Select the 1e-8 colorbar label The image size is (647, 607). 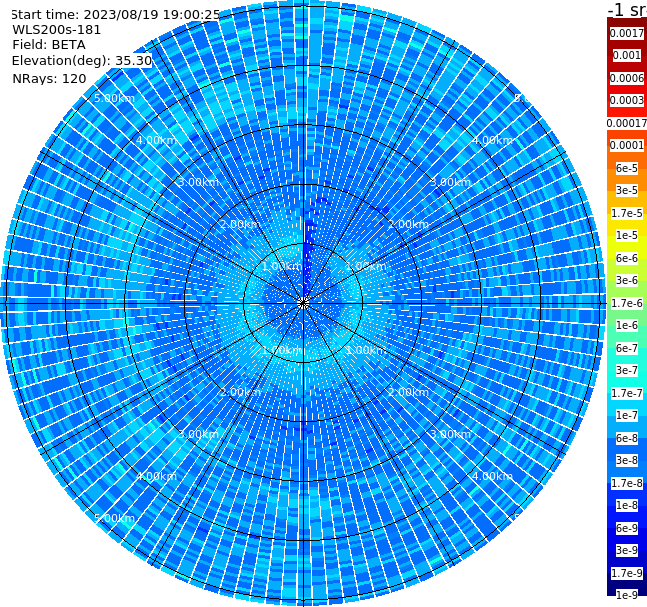(627, 505)
